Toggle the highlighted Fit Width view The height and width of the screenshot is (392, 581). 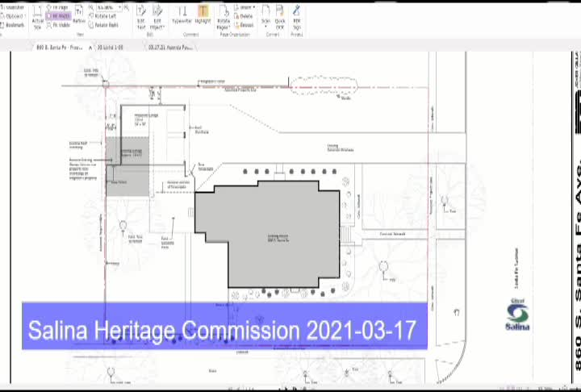pos(58,16)
